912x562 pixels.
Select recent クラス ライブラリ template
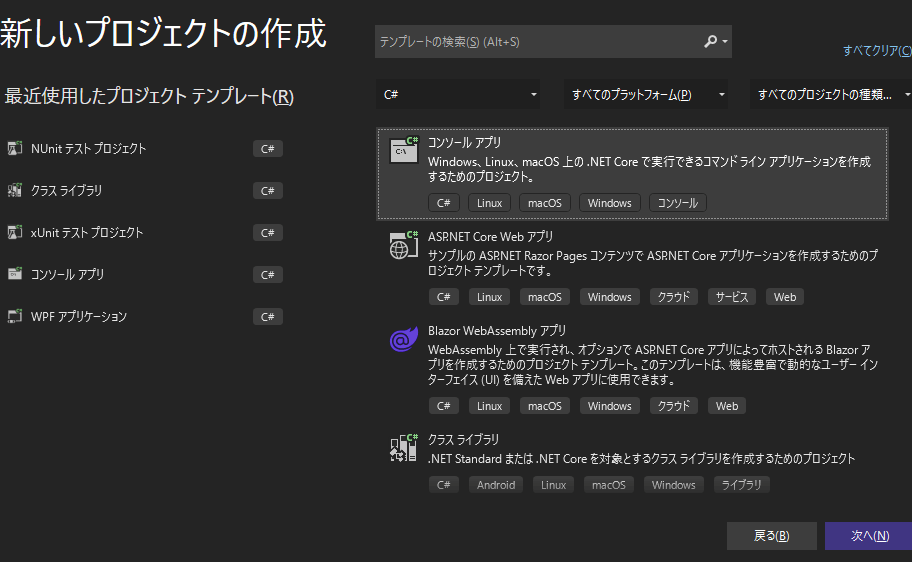click(66, 190)
